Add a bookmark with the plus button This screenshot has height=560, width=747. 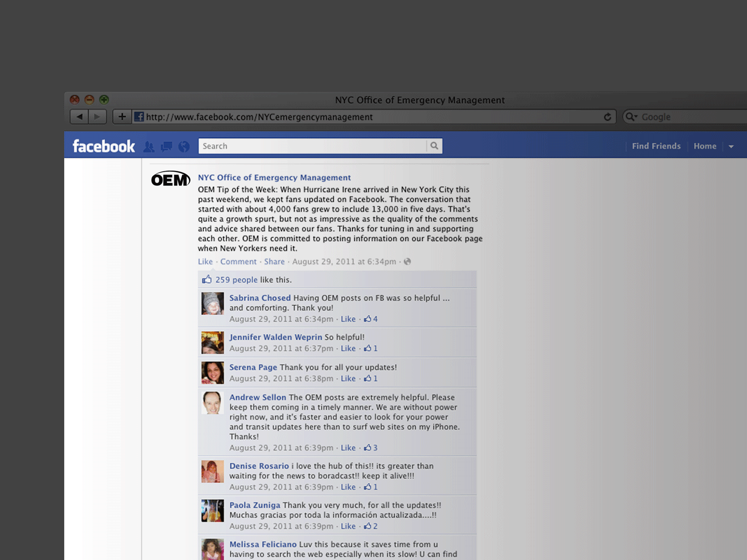(122, 117)
